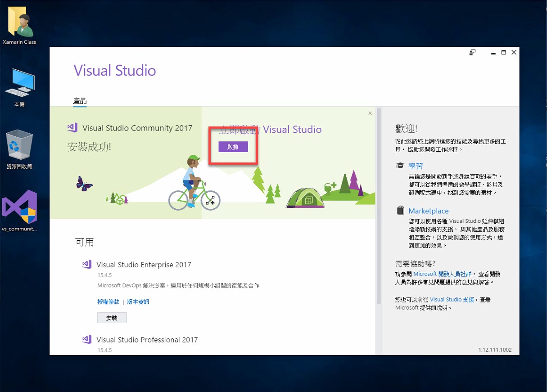
Task: Click the feedback icon in title bar
Action: click(x=472, y=52)
